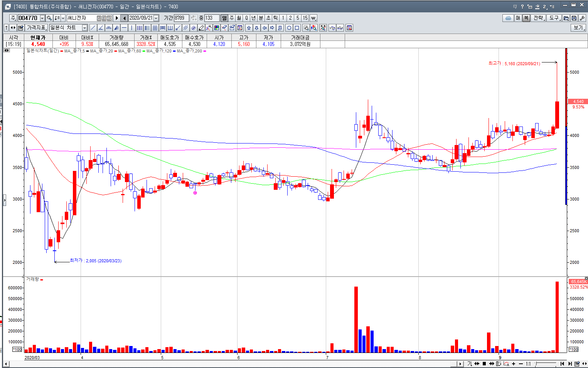The height and width of the screenshot is (368, 588).
Task: Click the bottom horizontal scrollbar left arrow
Action: (6, 364)
